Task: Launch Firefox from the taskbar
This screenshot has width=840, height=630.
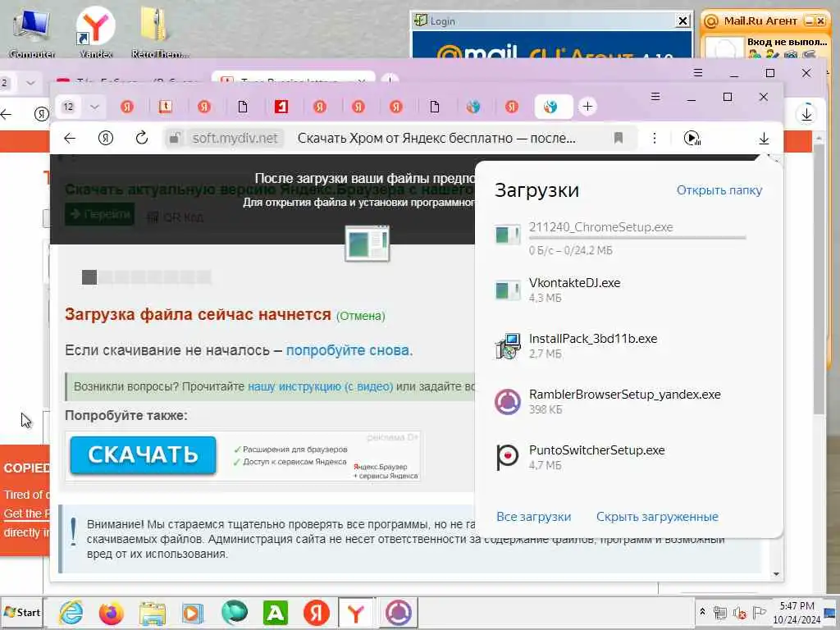Action: [x=111, y=613]
